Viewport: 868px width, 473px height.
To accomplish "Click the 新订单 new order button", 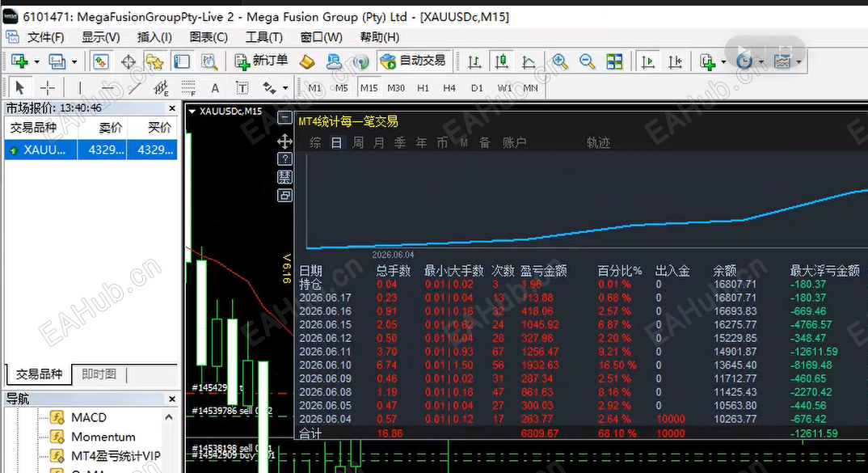I will click(261, 61).
